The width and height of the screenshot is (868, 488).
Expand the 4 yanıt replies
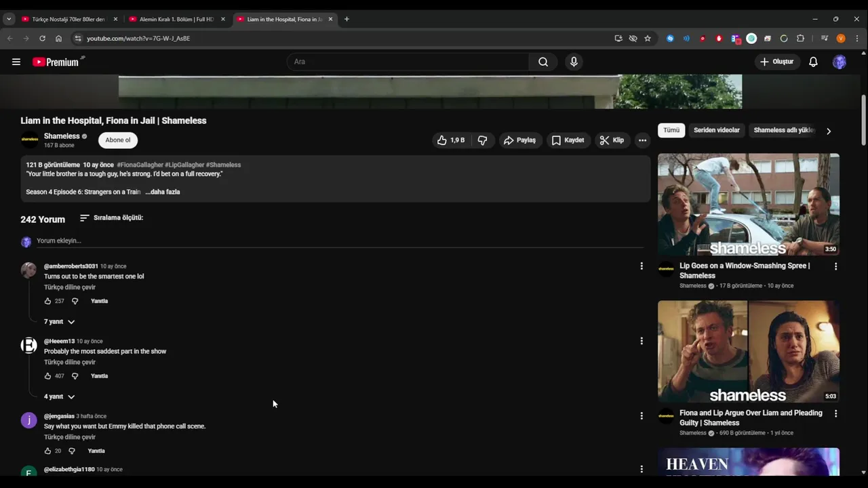pos(60,396)
